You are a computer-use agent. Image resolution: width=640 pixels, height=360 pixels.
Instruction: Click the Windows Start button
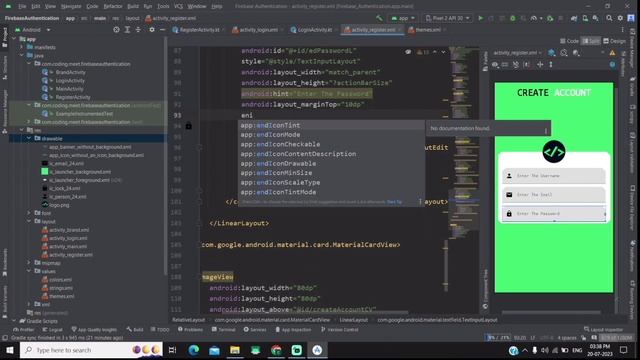coord(9,350)
